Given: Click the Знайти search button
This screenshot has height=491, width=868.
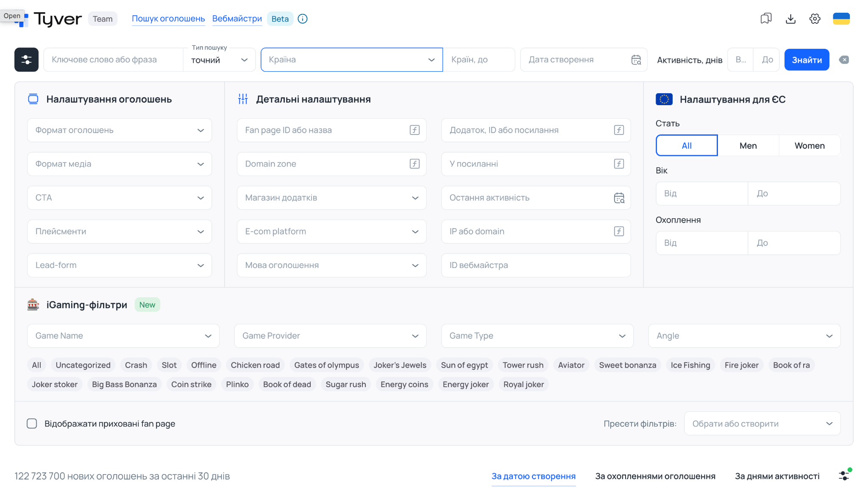Looking at the screenshot, I should coord(807,60).
